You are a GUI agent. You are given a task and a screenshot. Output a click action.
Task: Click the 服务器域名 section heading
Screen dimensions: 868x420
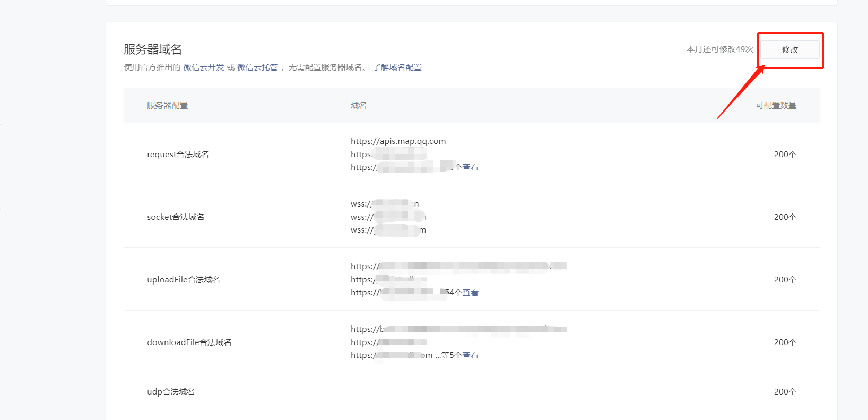coord(153,49)
